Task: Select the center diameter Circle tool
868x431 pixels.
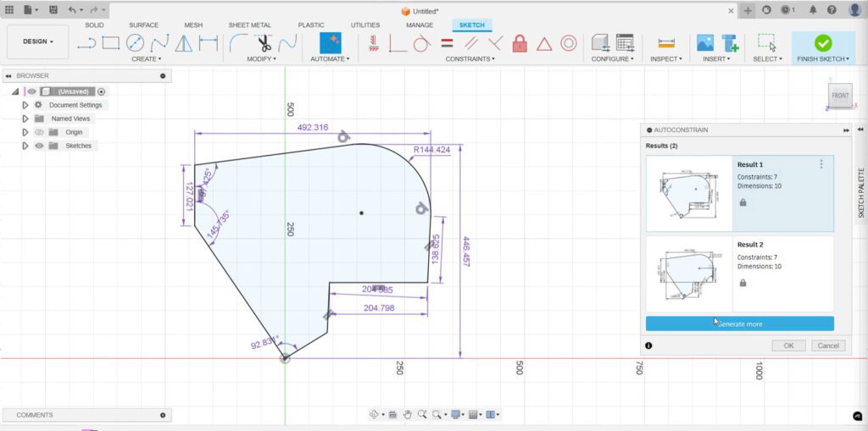Action: click(x=135, y=43)
